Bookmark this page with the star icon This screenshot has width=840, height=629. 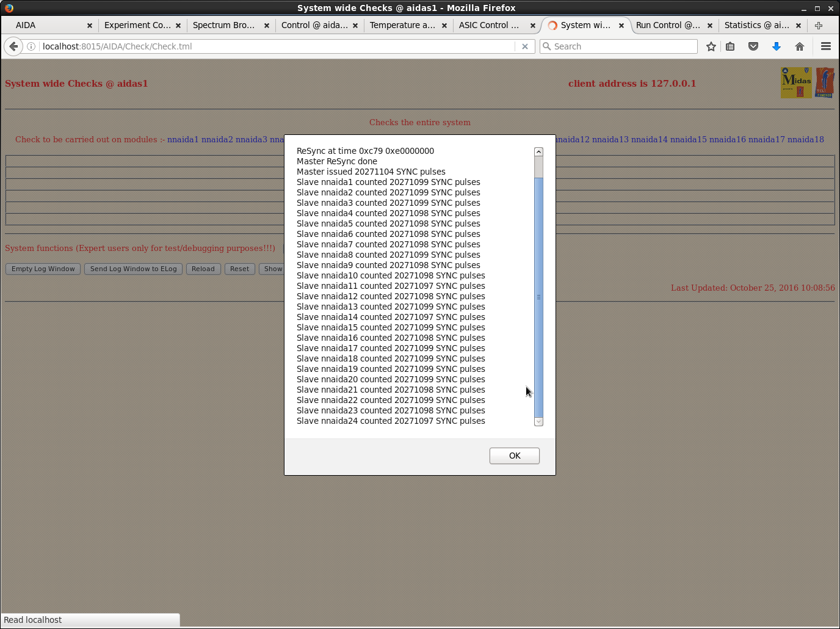711,46
